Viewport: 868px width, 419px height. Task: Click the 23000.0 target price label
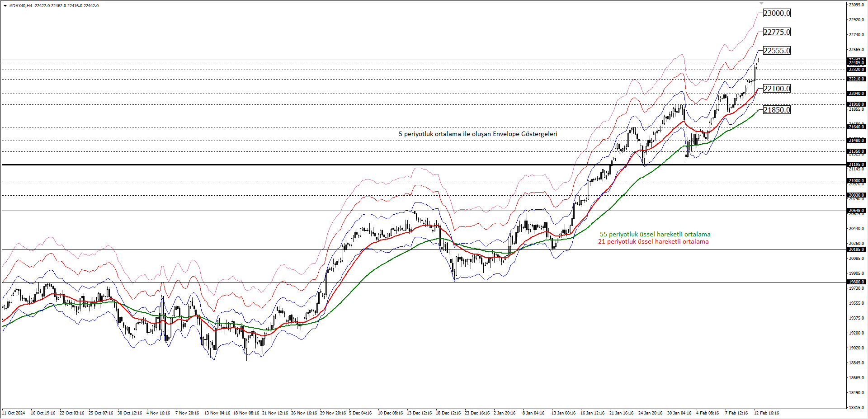777,13
